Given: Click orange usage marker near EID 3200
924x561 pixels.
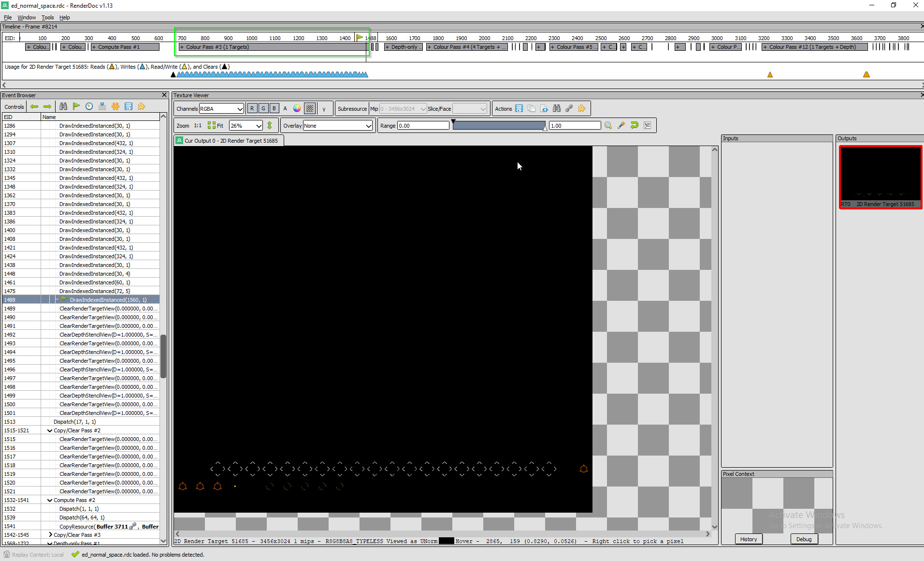Looking at the screenshot, I should coord(770,74).
